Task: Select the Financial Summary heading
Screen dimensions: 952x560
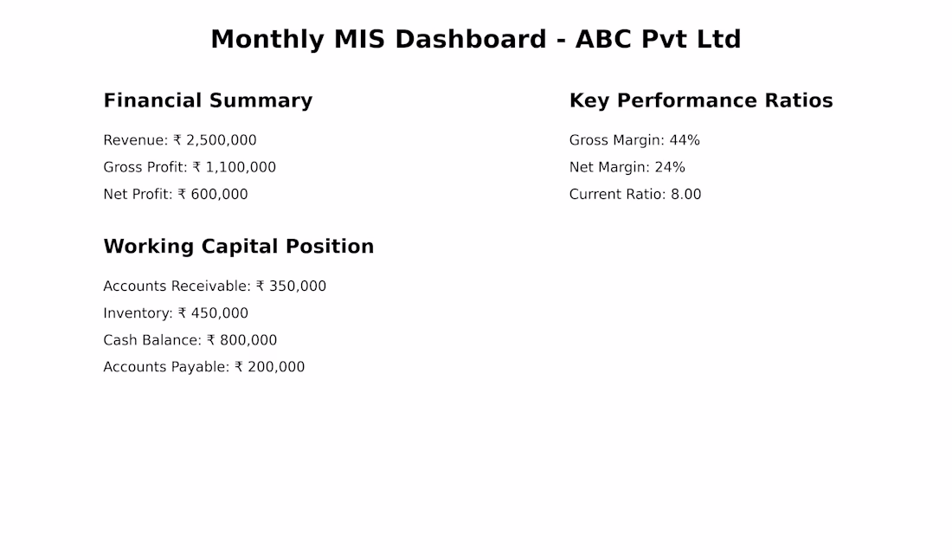Action: point(208,100)
